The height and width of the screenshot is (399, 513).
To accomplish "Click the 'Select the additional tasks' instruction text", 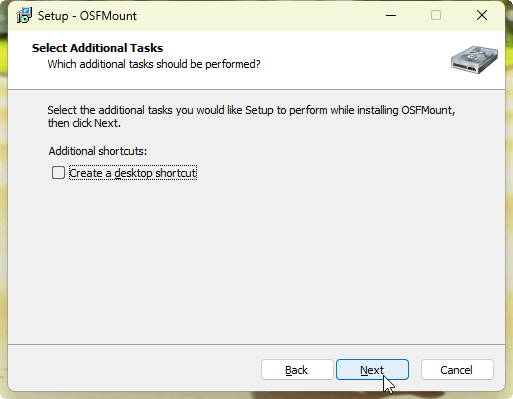I will coord(251,116).
